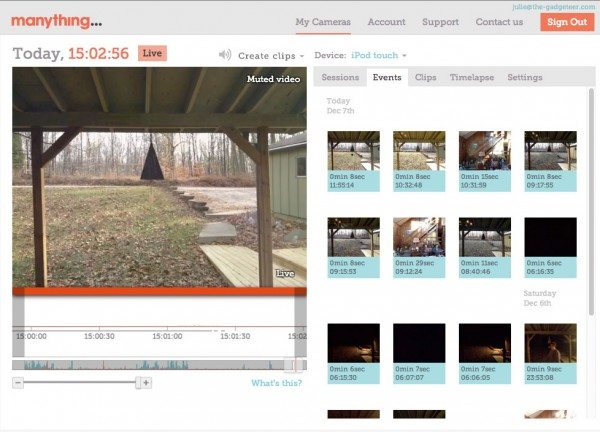Click the zoom in plus button

click(146, 382)
